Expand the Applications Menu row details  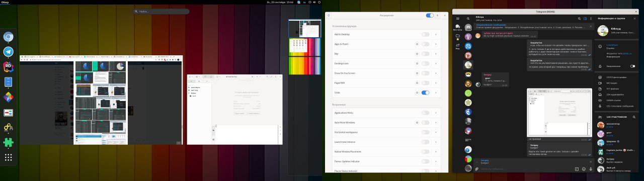436,113
